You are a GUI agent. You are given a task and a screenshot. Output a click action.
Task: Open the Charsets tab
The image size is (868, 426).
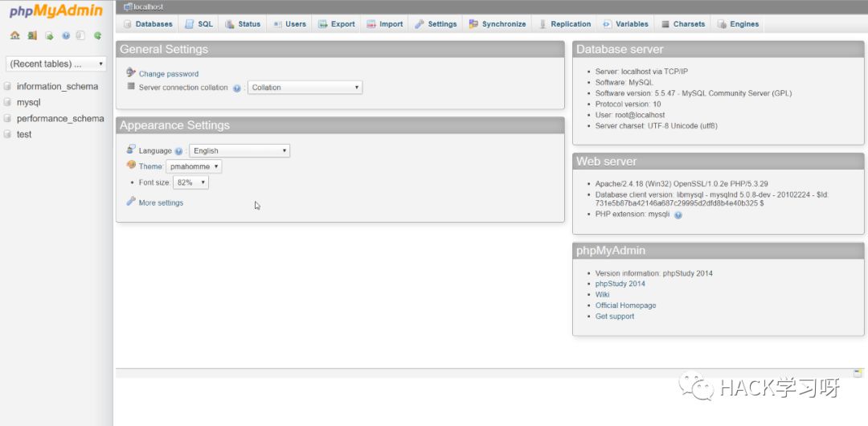point(683,24)
